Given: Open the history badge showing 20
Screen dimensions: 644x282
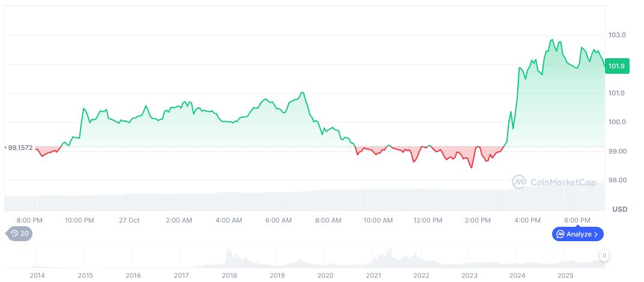Looking at the screenshot, I should tap(19, 234).
